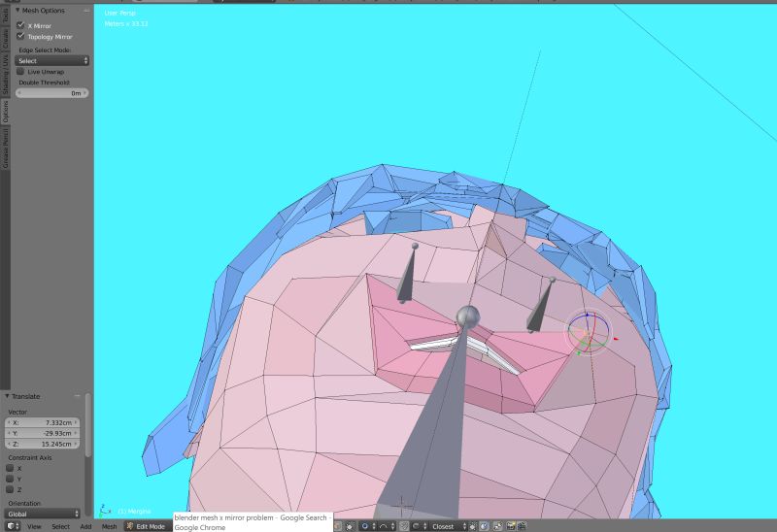Screen dimensions: 777x532
Task: Enable the Live Unwrap checkbox
Action: click(20, 71)
